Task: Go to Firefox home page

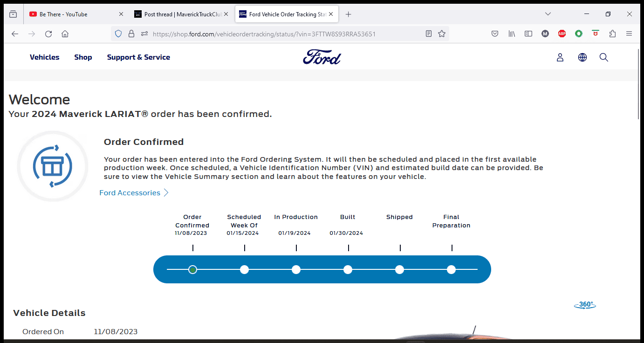Action: click(65, 34)
